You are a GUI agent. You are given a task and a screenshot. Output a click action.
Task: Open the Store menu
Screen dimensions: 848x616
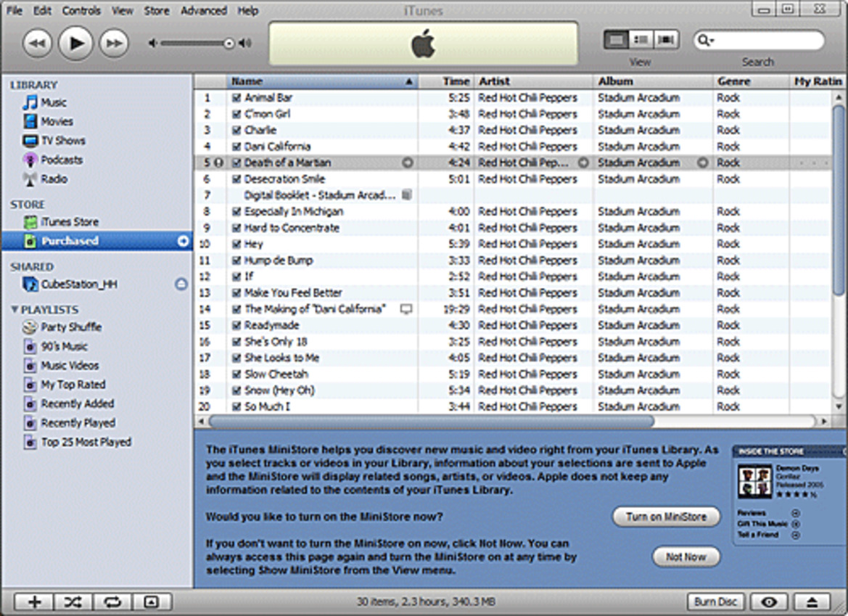(156, 11)
